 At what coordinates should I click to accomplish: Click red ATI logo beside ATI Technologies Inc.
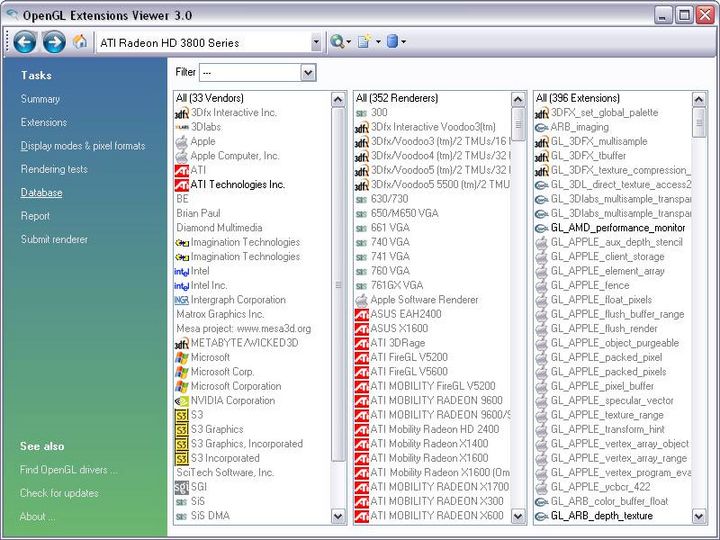pyautogui.click(x=182, y=185)
